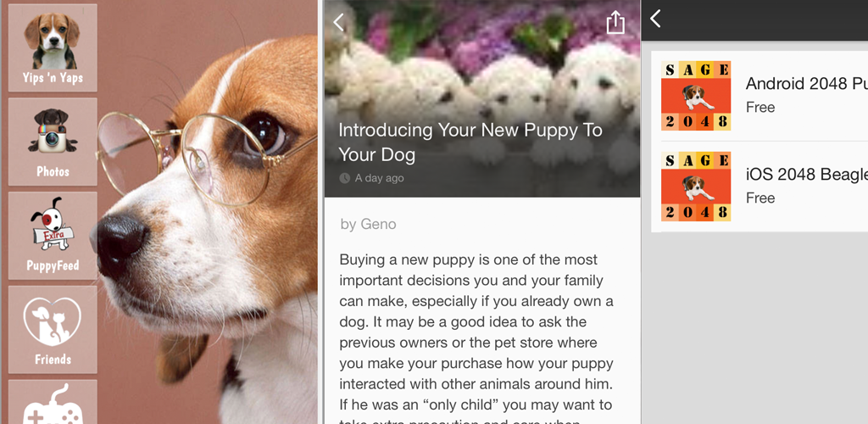Tap the A day ago clock icon
The image size is (868, 424).
click(x=344, y=178)
